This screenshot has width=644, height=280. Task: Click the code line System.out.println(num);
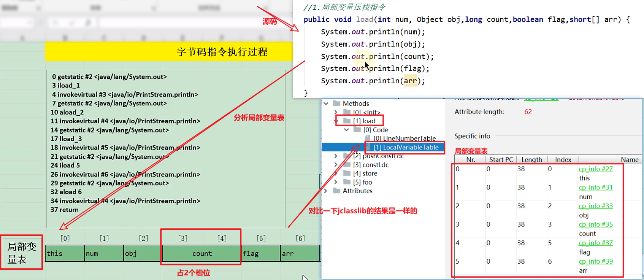coord(373,32)
